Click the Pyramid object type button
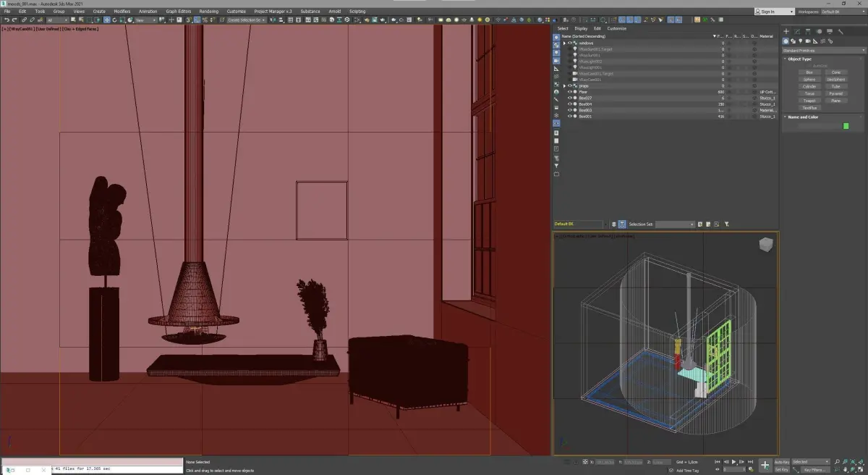The image size is (868, 475). 836,93
